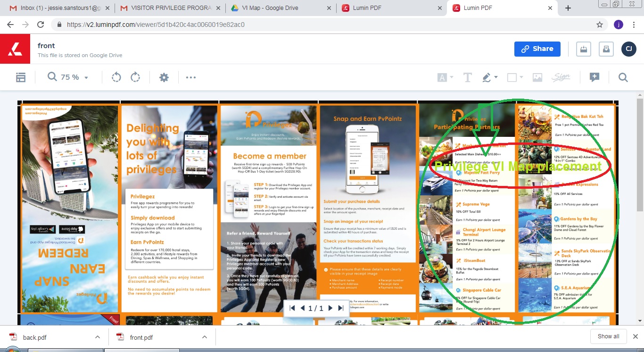Expand options for back.pdf download

(x=98, y=337)
